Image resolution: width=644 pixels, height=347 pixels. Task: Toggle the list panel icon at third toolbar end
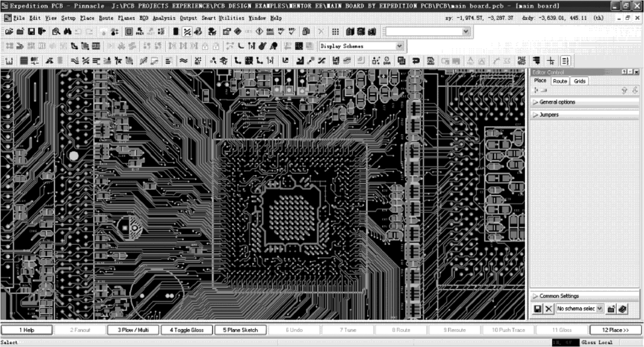click(x=566, y=60)
